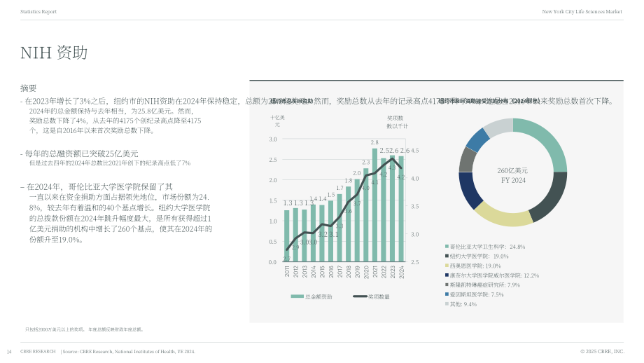Click the '十亿美元' left axis title

pos(277,121)
